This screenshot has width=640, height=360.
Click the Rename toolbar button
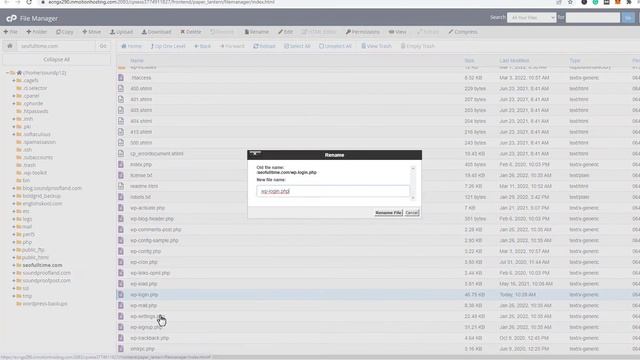point(256,32)
